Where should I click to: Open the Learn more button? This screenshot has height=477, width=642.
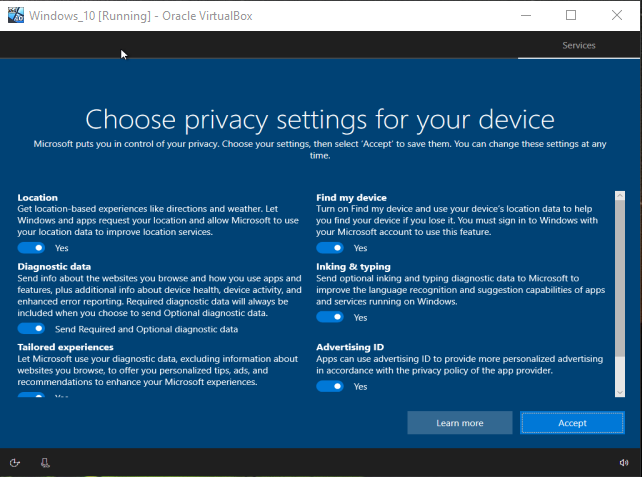point(460,423)
